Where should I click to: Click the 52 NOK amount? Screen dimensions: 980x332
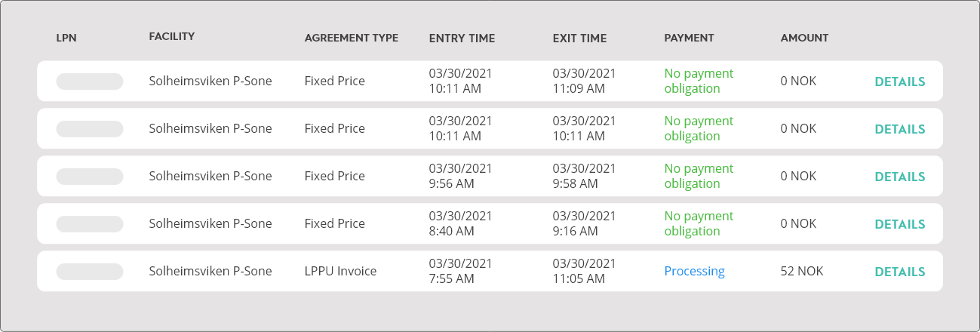[802, 271]
